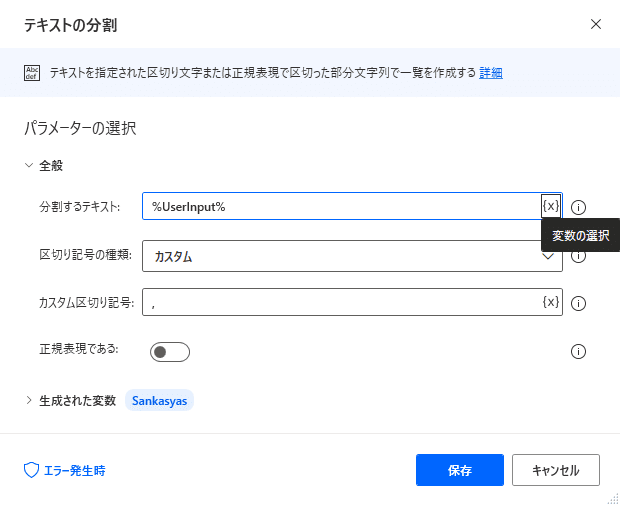Click the variable picker in 分割するテキスト field
The image size is (620, 506).
tap(550, 206)
